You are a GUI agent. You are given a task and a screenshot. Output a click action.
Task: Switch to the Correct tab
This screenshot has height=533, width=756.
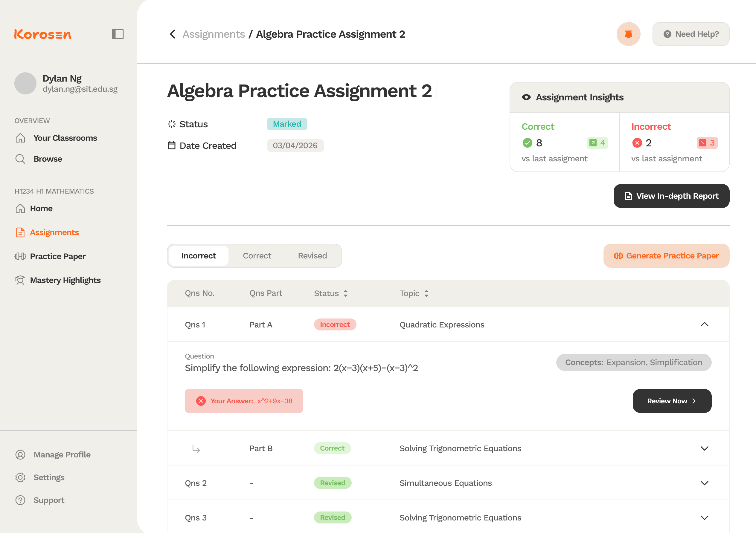click(257, 256)
